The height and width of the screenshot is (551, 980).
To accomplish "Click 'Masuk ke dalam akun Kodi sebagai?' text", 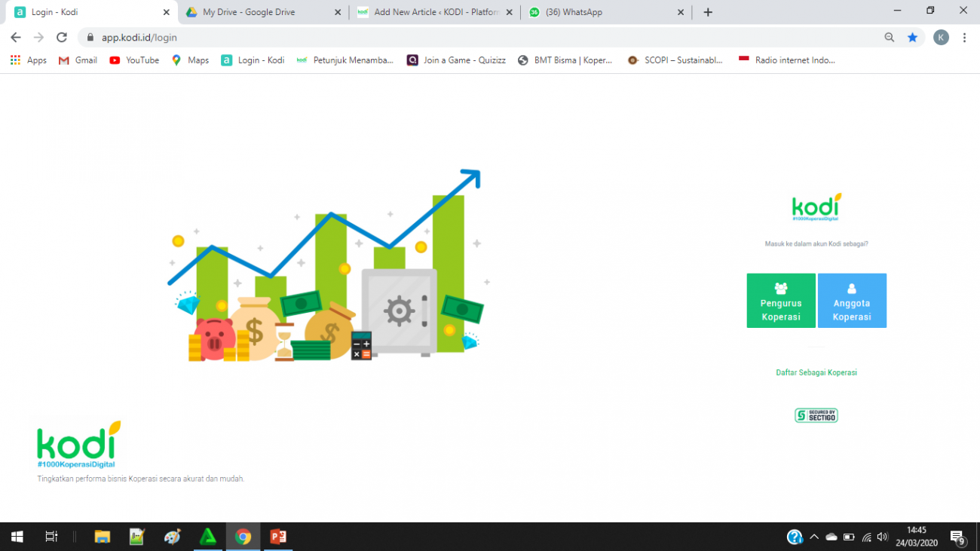I will [x=816, y=244].
